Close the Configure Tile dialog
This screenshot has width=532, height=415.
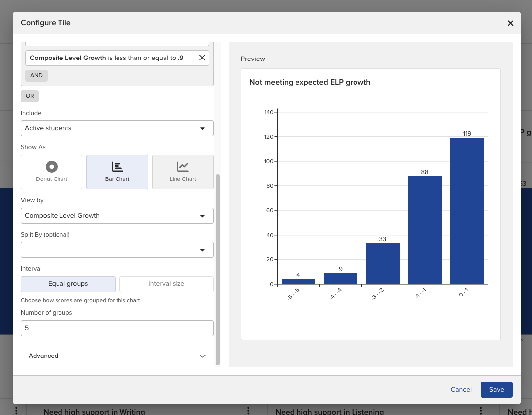point(510,23)
